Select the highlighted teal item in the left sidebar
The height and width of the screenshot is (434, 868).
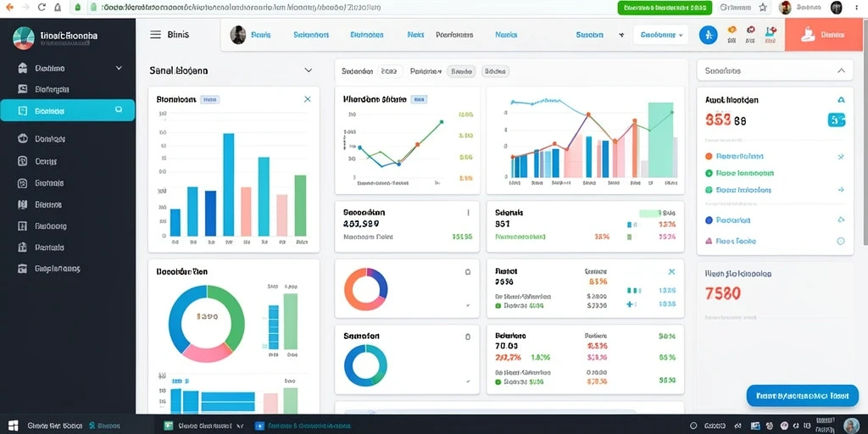coord(68,110)
